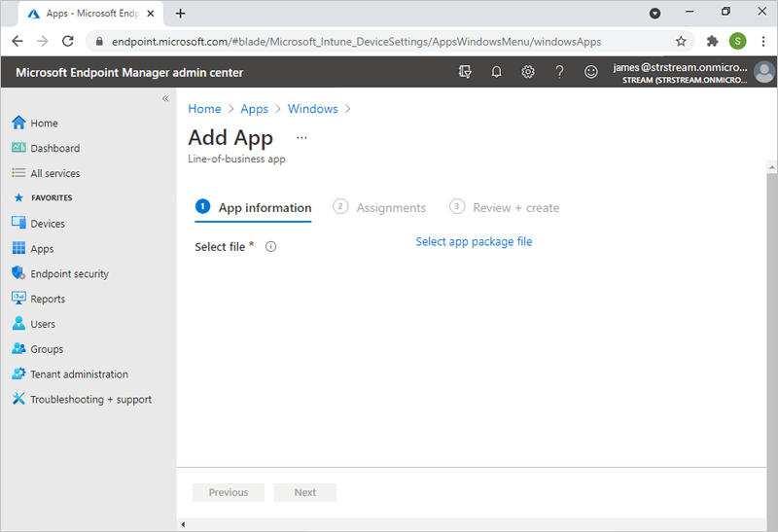Screen dimensions: 778x532
Task: Switch to the Review + create tab
Action: point(515,207)
